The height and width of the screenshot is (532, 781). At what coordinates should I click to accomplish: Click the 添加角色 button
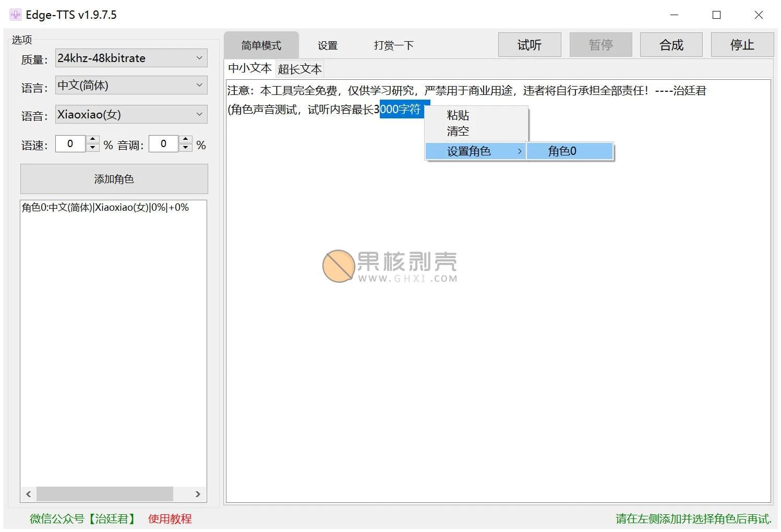[114, 178]
